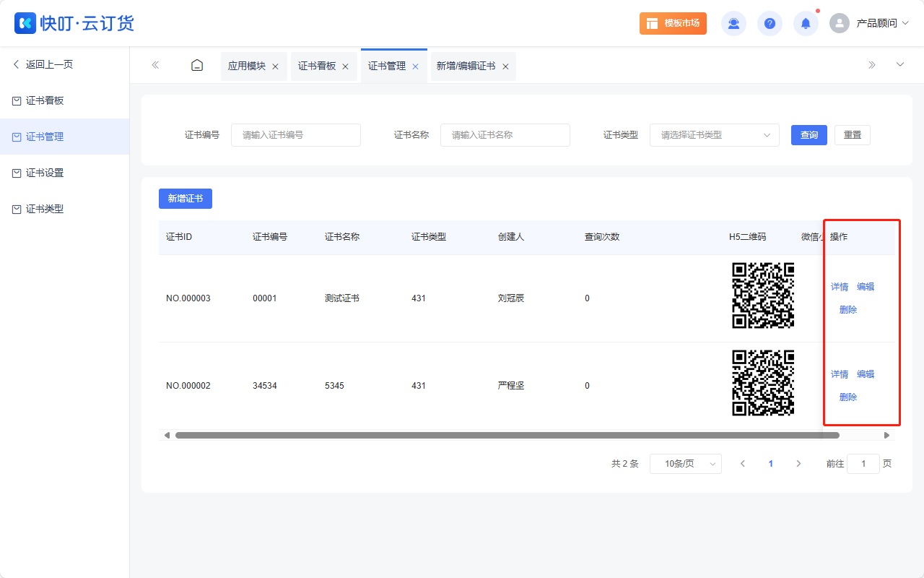Open the 10条/页 page size dropdown
Image resolution: width=924 pixels, height=578 pixels.
point(686,464)
